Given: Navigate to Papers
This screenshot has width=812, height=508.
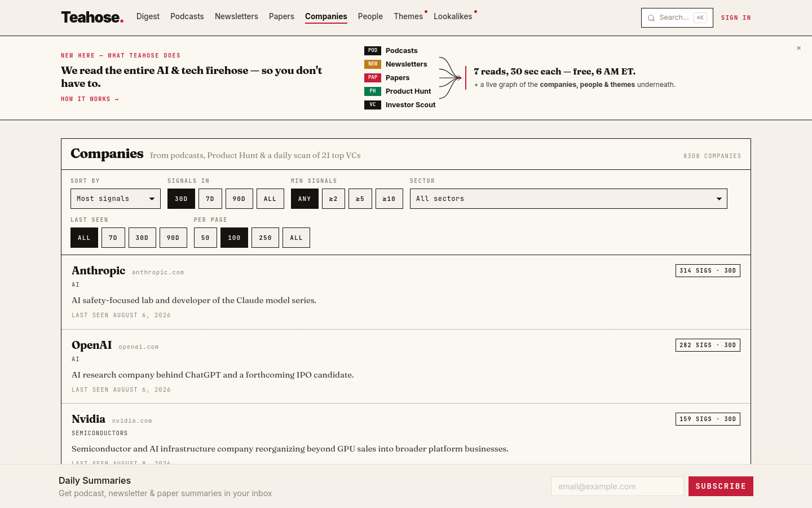Looking at the screenshot, I should [281, 16].
